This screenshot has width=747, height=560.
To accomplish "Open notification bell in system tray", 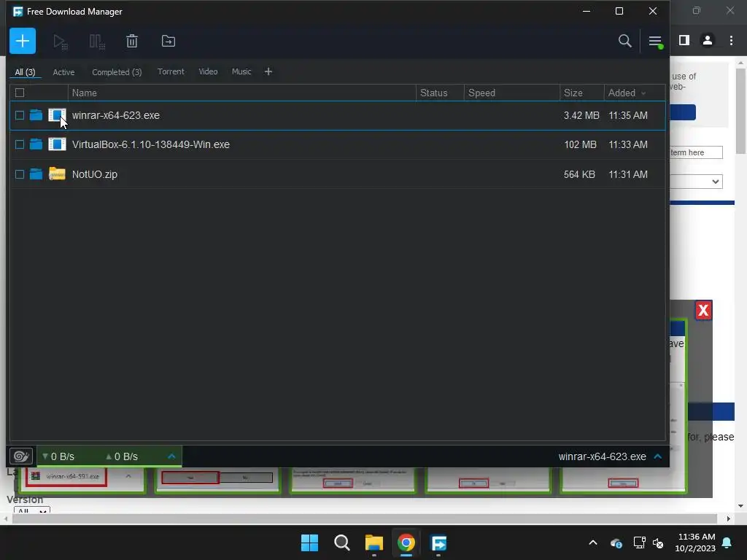I will click(x=727, y=542).
